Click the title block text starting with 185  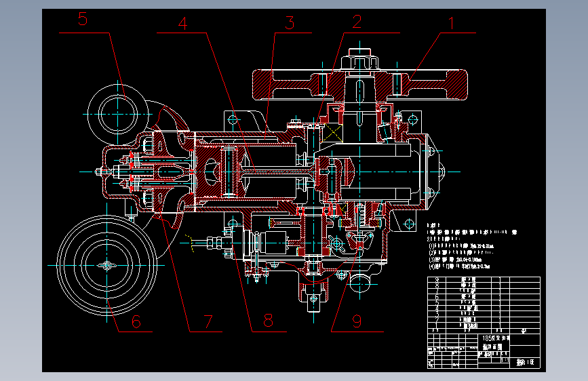(496, 338)
